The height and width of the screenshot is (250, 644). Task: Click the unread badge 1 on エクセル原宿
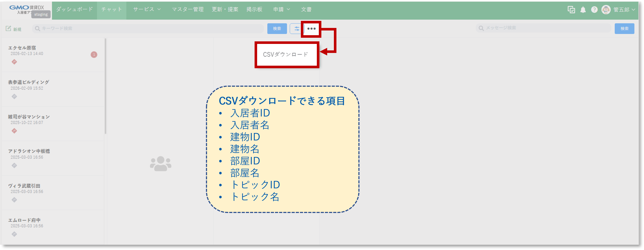click(x=94, y=55)
